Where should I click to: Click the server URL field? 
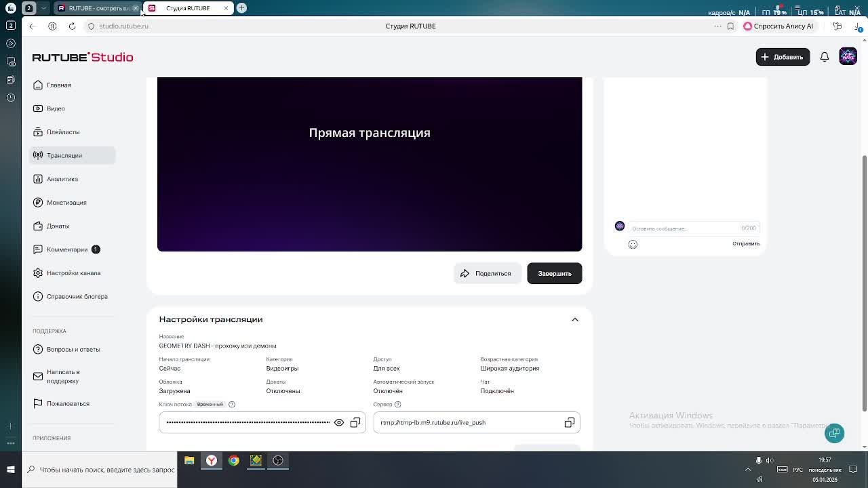(477, 422)
